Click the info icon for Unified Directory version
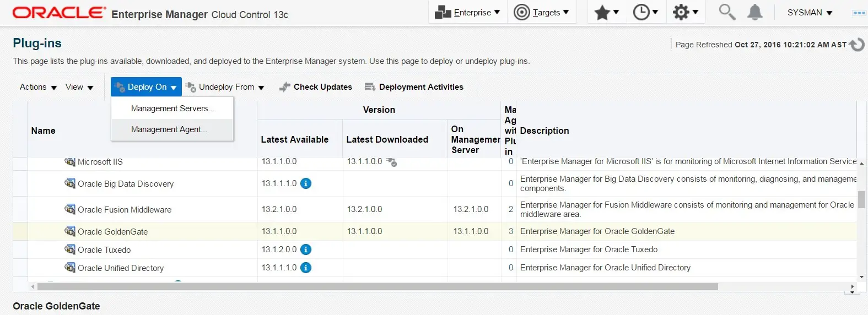Screen dimensions: 868x315 306,268
